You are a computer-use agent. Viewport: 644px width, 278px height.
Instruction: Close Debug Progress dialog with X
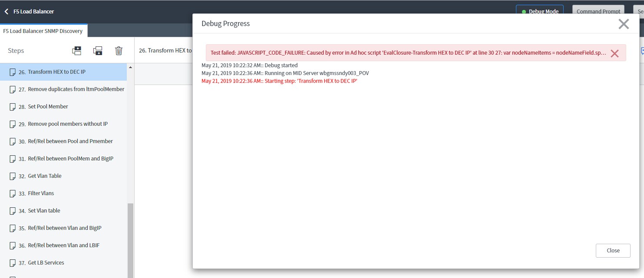[x=624, y=24]
